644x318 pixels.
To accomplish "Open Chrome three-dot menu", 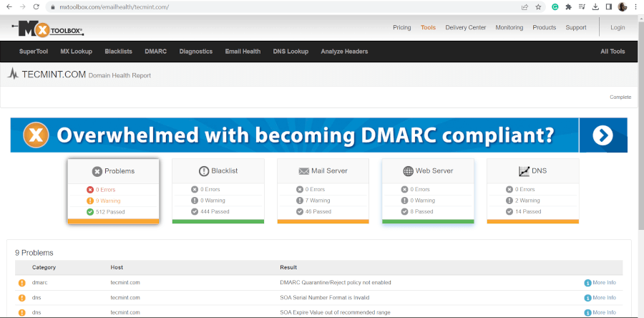I will click(x=636, y=7).
